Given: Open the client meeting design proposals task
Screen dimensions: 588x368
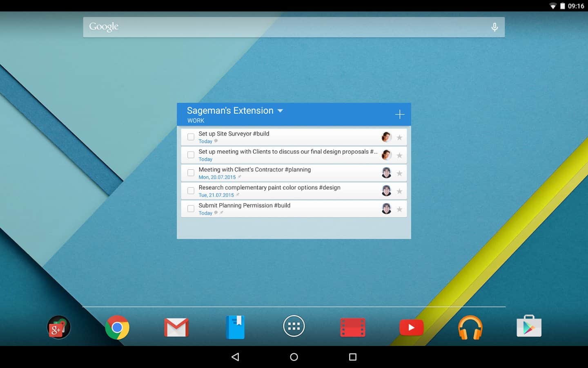Looking at the screenshot, I should coord(286,155).
